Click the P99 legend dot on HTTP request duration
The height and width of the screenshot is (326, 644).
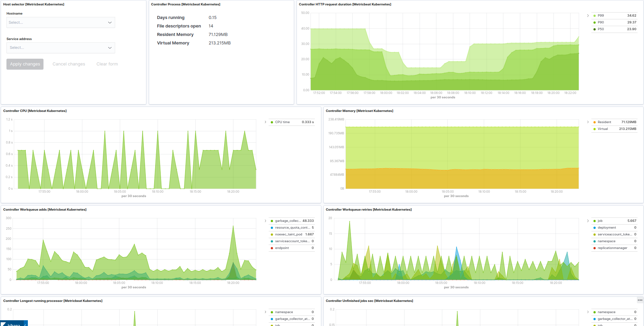tap(595, 15)
